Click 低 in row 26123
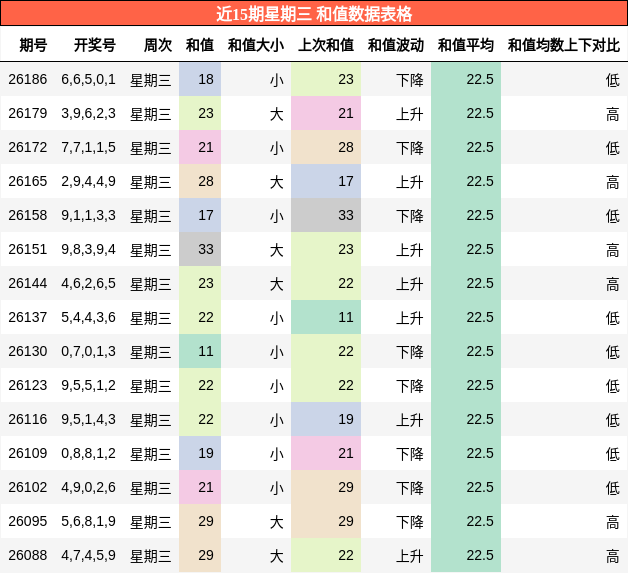Viewport: 628px width, 573px height. (x=613, y=386)
